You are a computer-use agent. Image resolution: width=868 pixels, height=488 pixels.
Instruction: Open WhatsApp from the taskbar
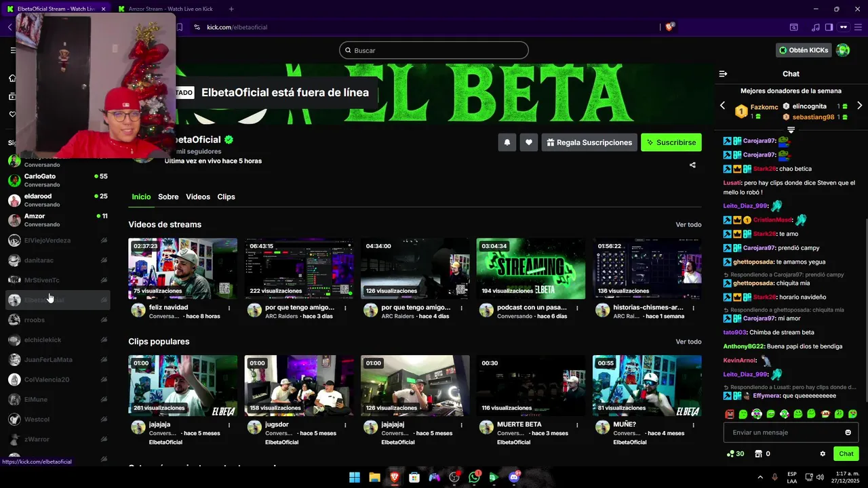(x=474, y=477)
